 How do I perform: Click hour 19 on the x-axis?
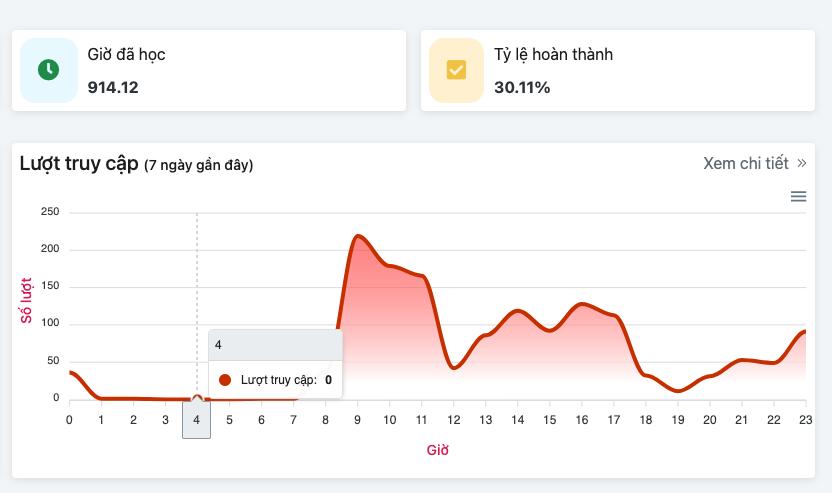[678, 420]
